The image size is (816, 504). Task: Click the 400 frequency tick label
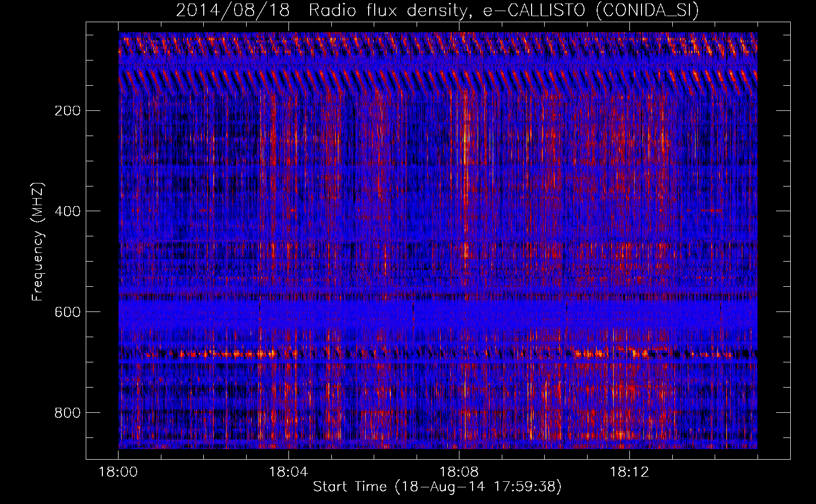pyautogui.click(x=68, y=211)
